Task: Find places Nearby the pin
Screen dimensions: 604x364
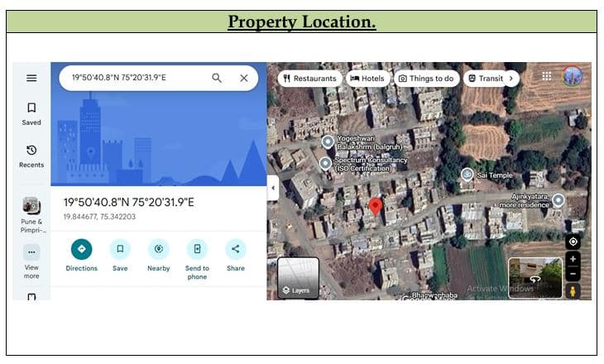Action: pyautogui.click(x=159, y=256)
